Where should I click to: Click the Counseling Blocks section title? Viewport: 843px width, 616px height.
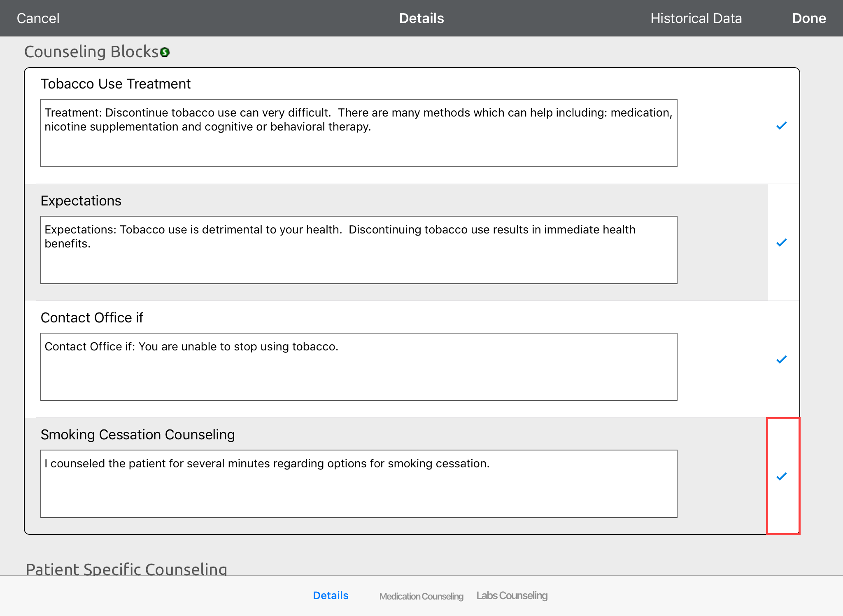tap(91, 52)
